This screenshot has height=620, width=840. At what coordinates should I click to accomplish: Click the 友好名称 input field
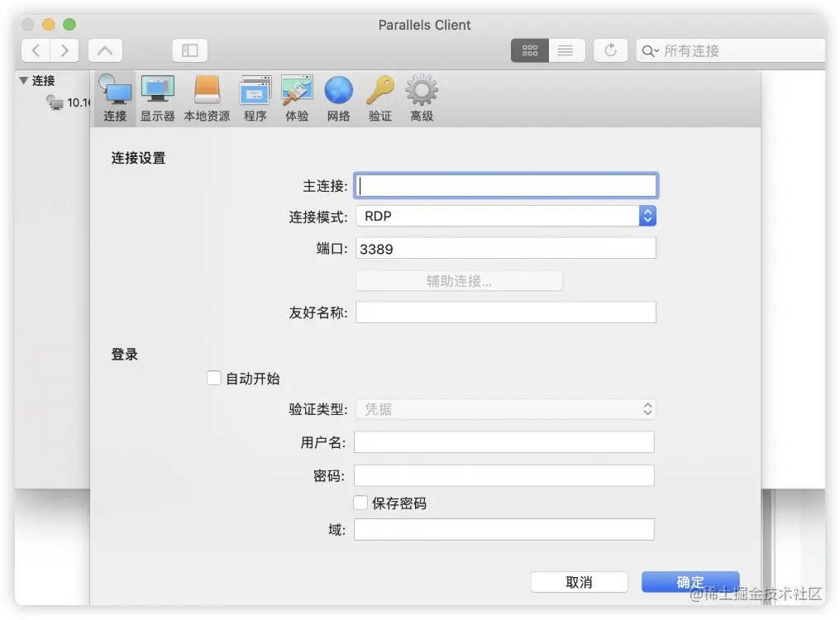(506, 312)
